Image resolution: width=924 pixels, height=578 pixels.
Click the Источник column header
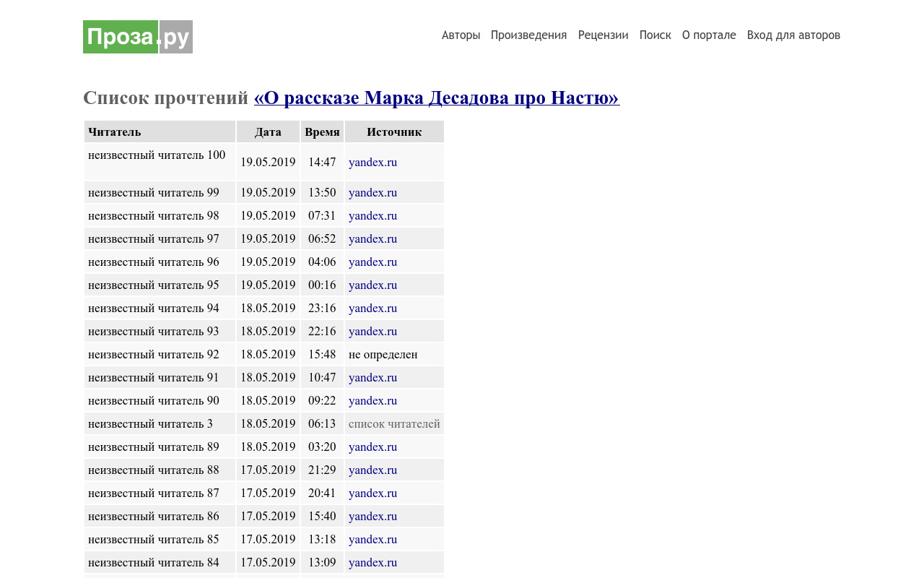(x=394, y=131)
